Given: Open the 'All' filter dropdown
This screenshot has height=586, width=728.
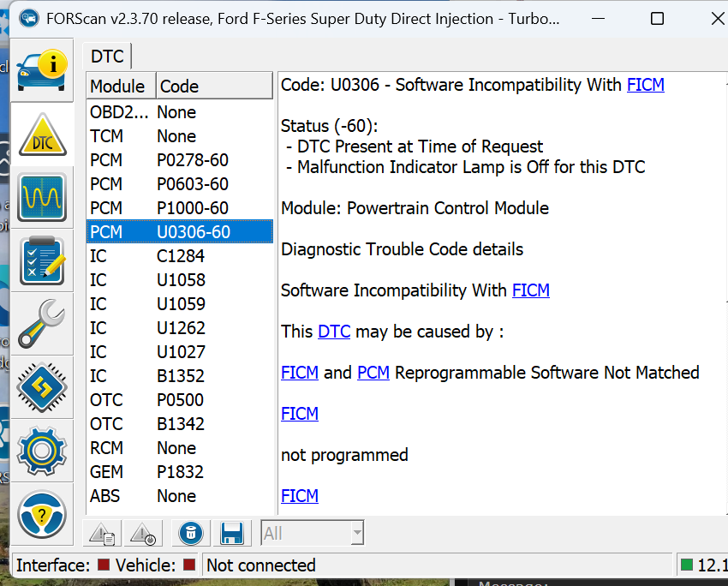Looking at the screenshot, I should [x=312, y=534].
